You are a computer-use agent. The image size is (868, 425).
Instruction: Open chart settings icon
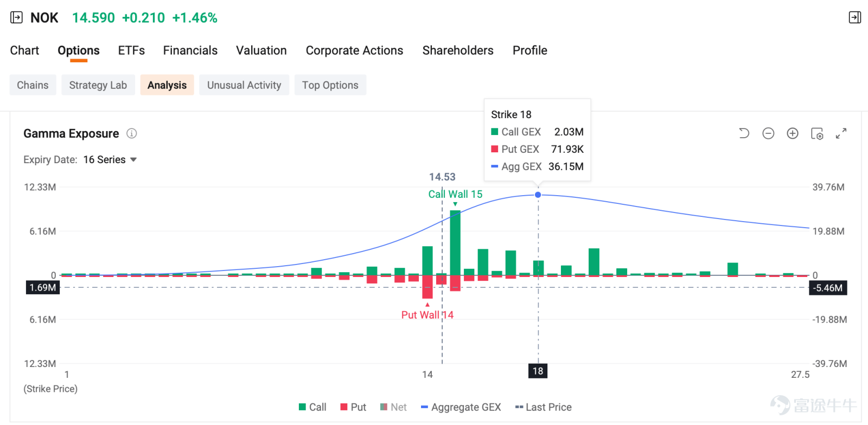pos(817,133)
